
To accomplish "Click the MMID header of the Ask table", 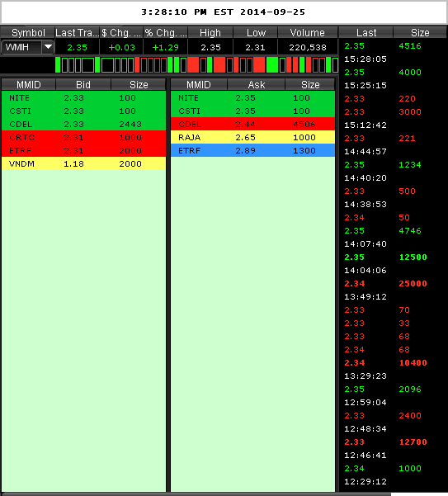I will tap(199, 84).
